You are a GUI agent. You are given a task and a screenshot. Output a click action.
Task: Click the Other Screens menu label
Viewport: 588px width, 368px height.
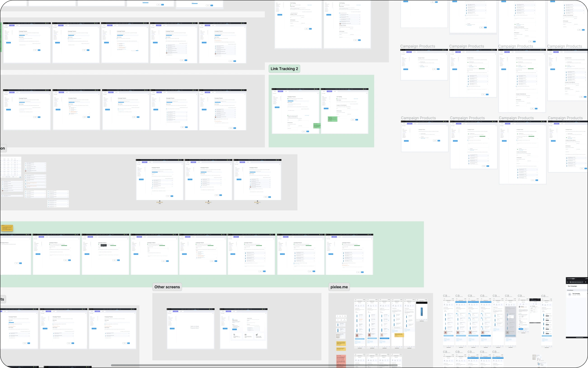pyautogui.click(x=167, y=287)
